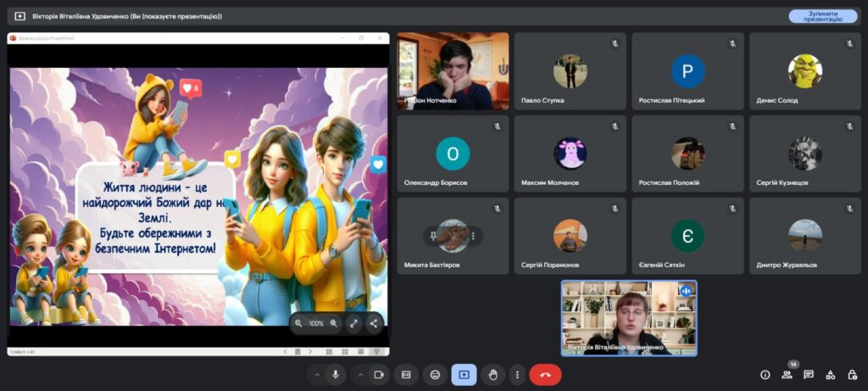Toggle the camera on or off
Screen dimensions: 868x391
click(378, 374)
